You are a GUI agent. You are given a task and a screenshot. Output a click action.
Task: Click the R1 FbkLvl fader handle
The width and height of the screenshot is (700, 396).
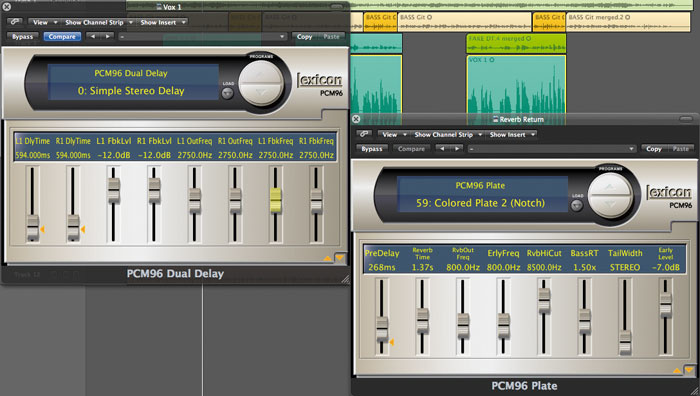coord(154,191)
